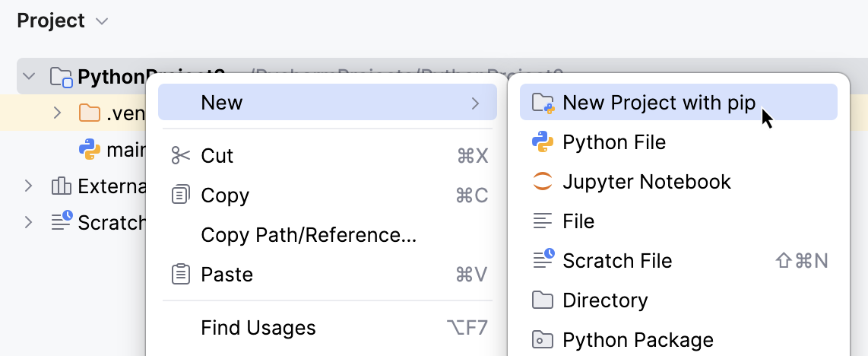Click the Python File logo icon
The width and height of the screenshot is (868, 356).
coord(543,142)
